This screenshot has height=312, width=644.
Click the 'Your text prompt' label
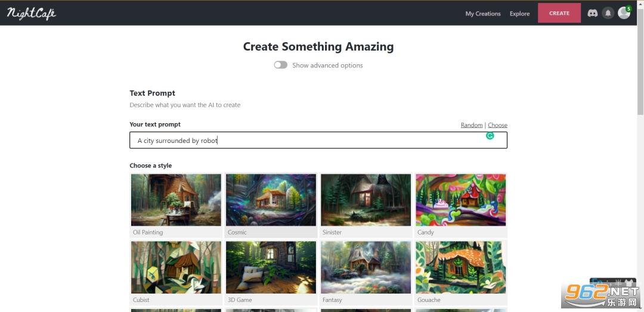[x=155, y=124]
